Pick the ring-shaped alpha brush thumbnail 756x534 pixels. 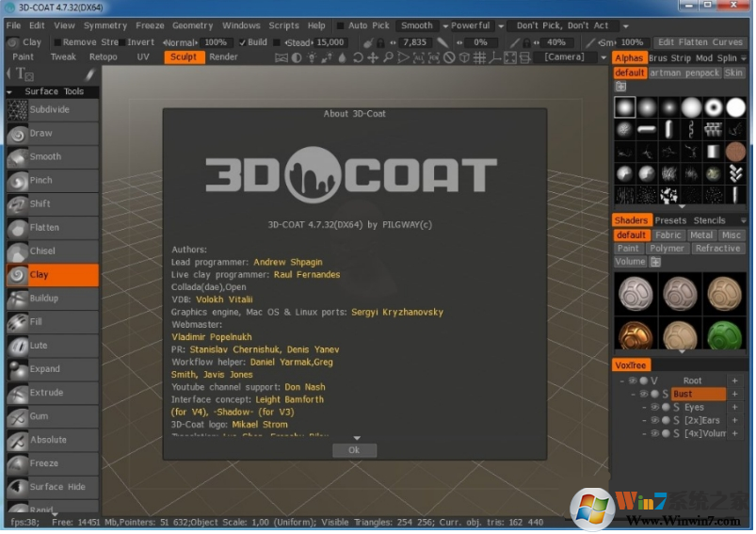[714, 106]
